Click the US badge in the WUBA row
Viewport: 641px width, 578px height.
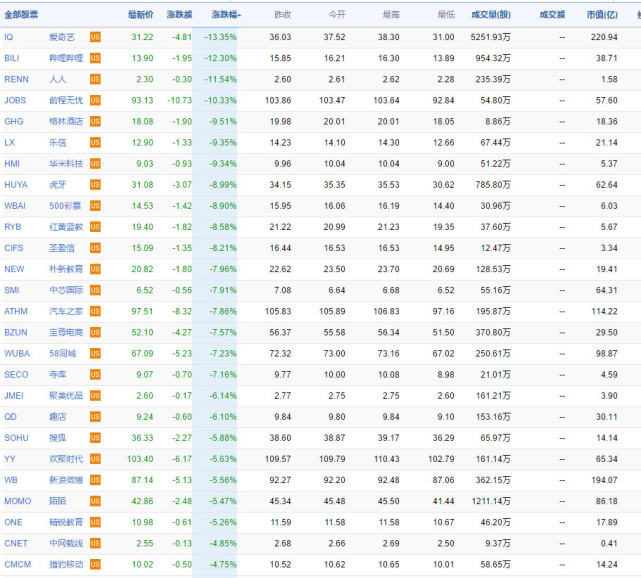pyautogui.click(x=95, y=354)
